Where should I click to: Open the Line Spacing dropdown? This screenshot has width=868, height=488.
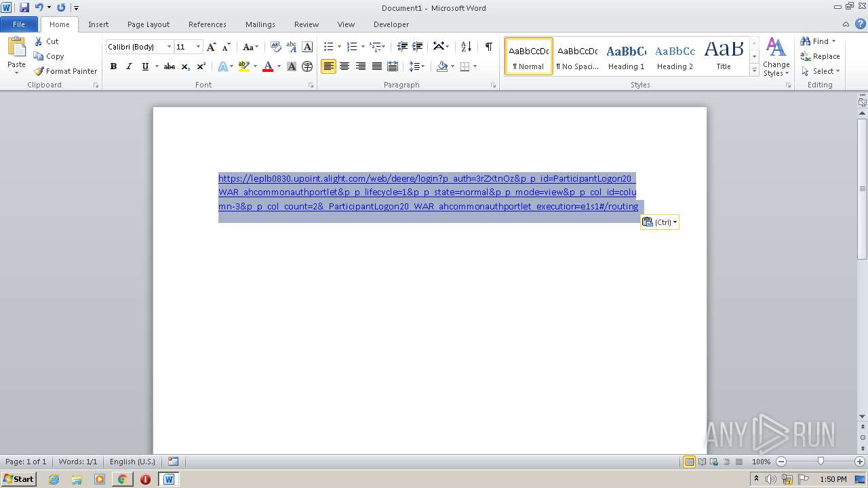pyautogui.click(x=416, y=66)
